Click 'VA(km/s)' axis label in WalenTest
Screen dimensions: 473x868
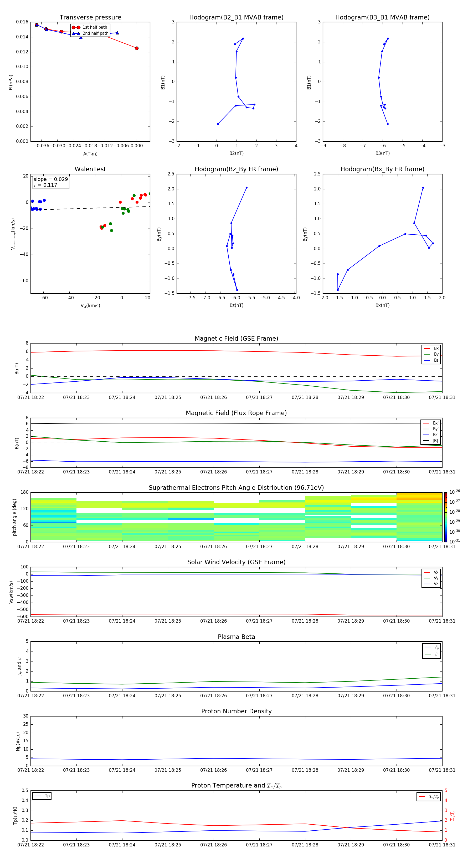[x=90, y=306]
